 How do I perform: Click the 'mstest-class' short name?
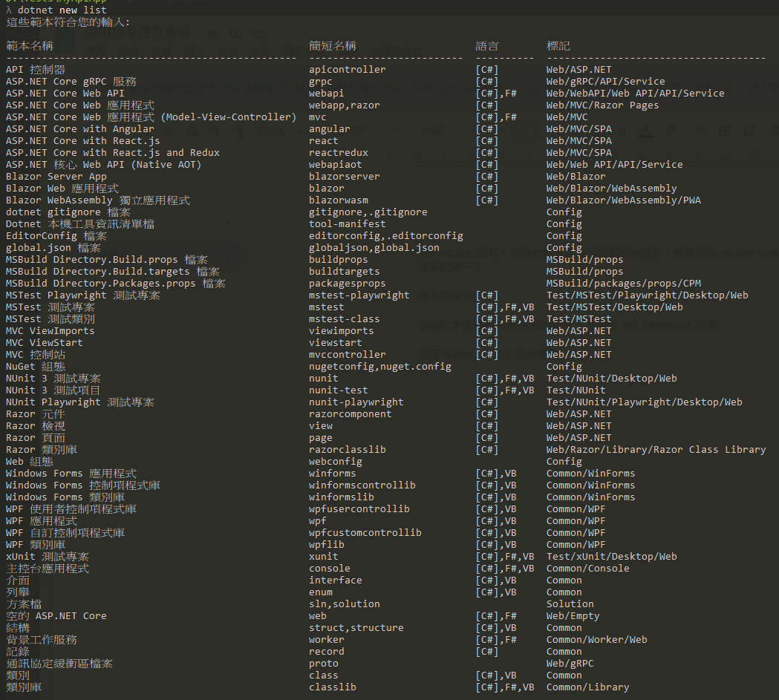[x=345, y=319]
